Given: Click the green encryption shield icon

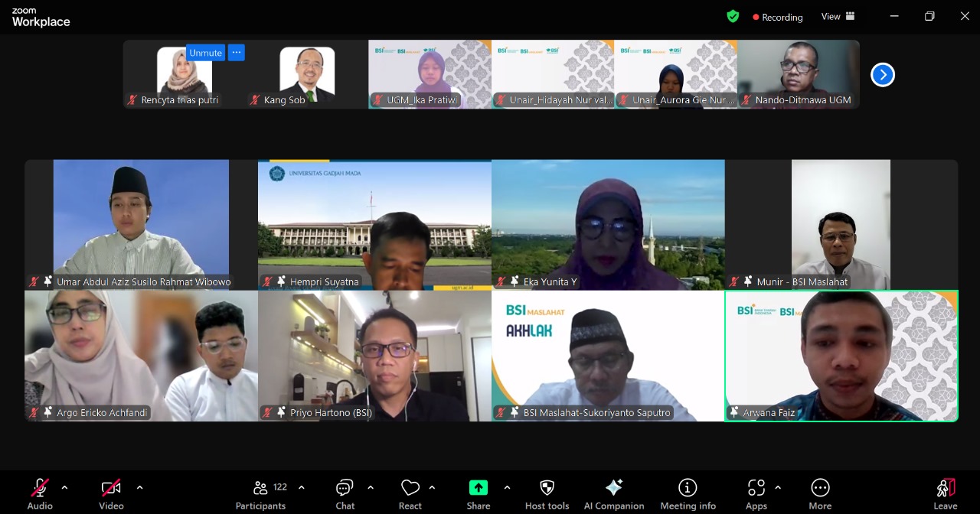Looking at the screenshot, I should 733,16.
